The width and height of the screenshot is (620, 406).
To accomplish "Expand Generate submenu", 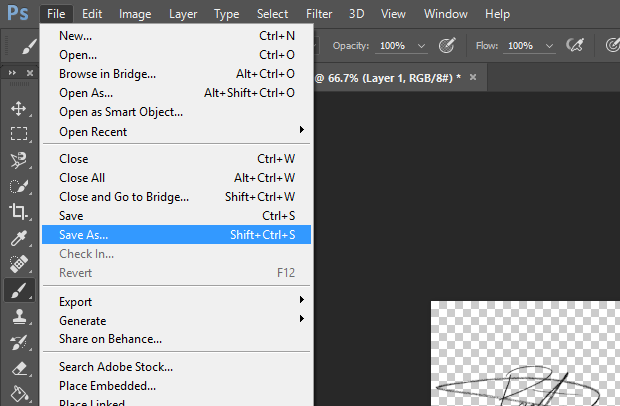I will [x=302, y=318].
